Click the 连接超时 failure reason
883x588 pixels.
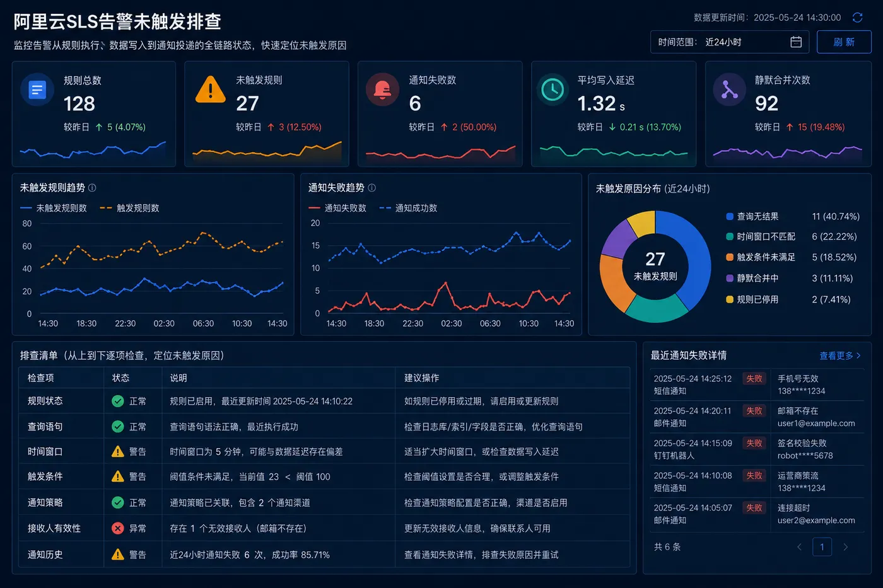point(793,508)
